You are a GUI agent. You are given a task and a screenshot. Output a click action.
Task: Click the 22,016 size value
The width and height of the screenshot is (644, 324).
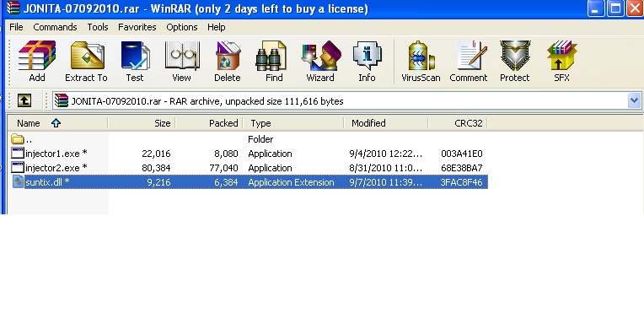click(x=156, y=154)
